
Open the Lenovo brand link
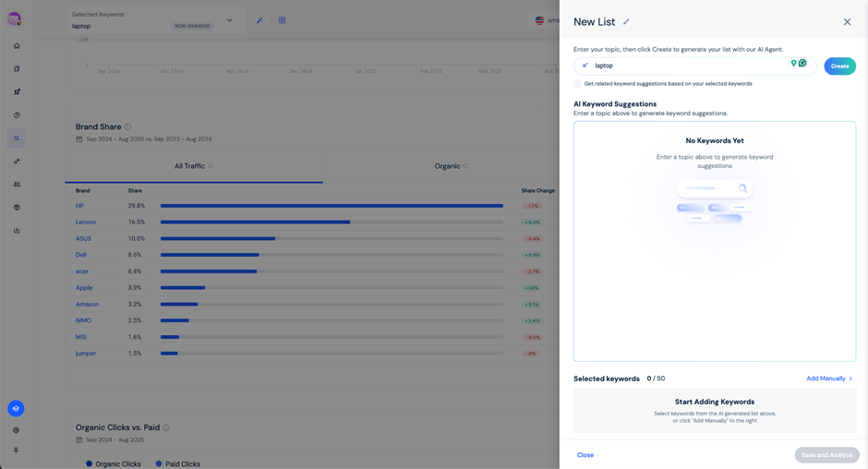click(86, 222)
